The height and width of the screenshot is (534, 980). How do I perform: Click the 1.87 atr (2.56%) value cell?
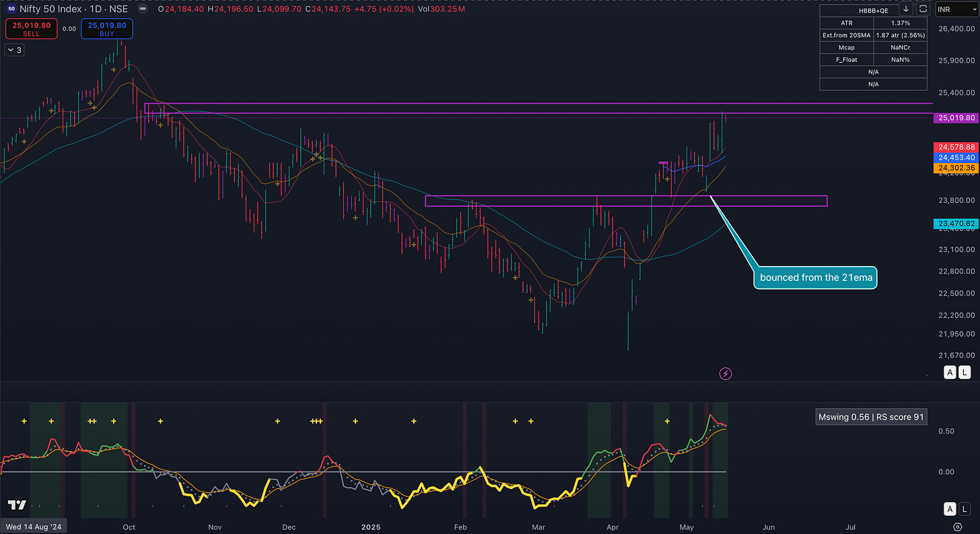point(900,35)
